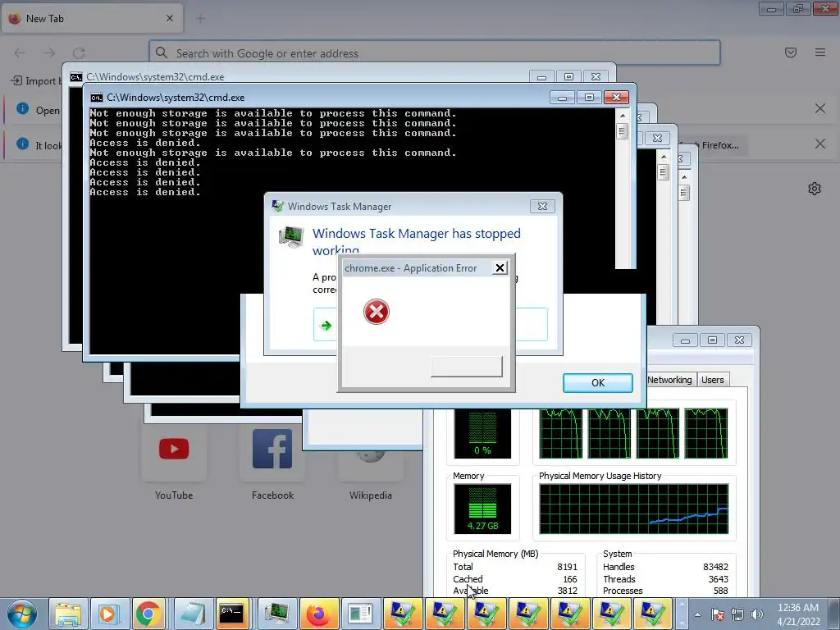Open network status tray icon

pyautogui.click(x=737, y=614)
